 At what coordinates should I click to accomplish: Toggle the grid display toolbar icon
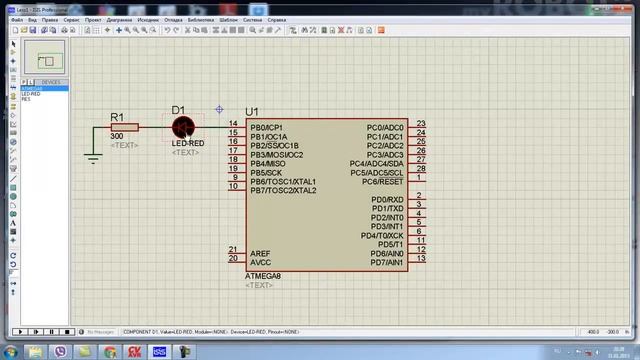(x=96, y=30)
